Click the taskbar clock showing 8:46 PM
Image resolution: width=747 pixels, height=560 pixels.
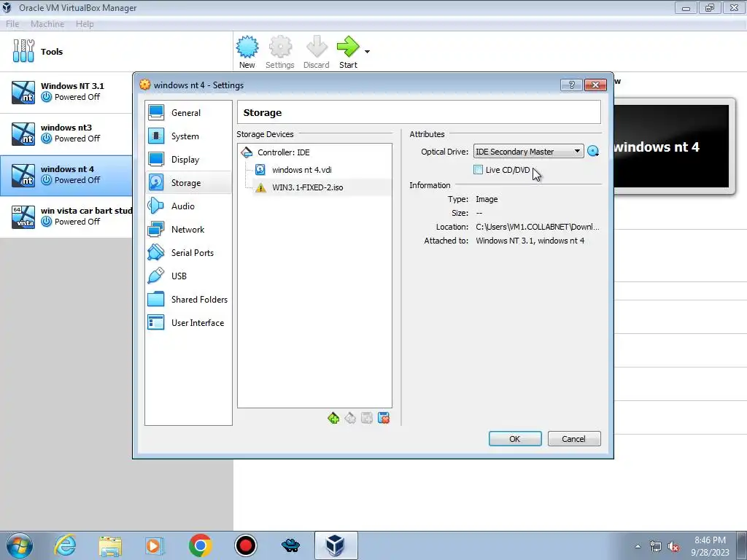point(711,545)
